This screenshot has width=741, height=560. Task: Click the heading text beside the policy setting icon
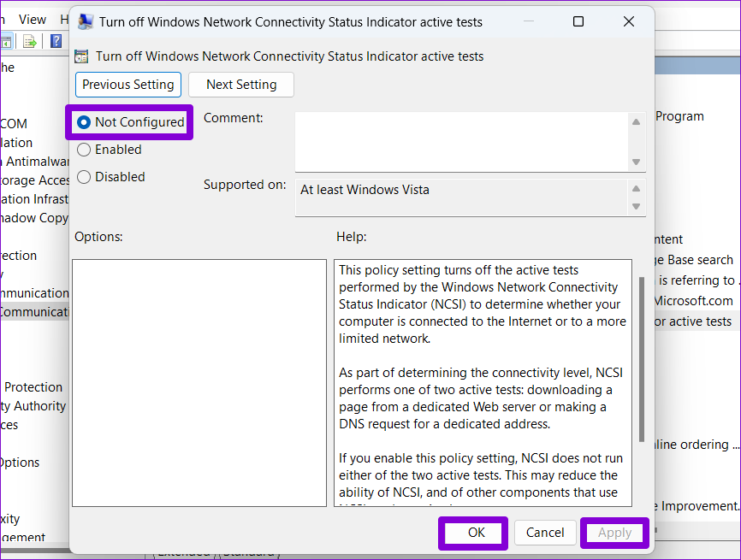tap(290, 56)
